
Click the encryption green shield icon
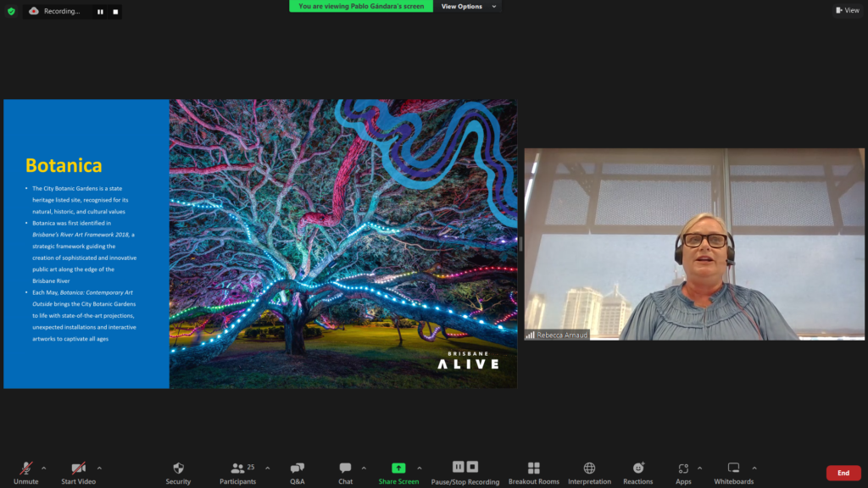click(x=11, y=11)
